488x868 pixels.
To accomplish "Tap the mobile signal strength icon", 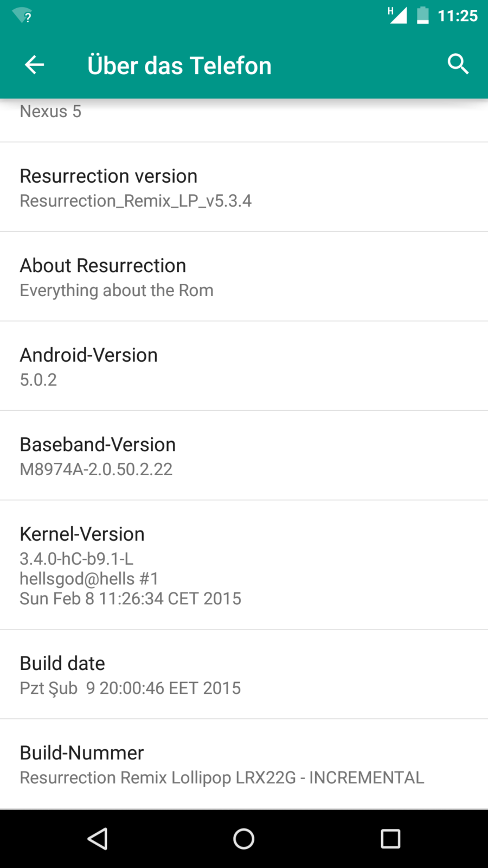I will point(397,15).
